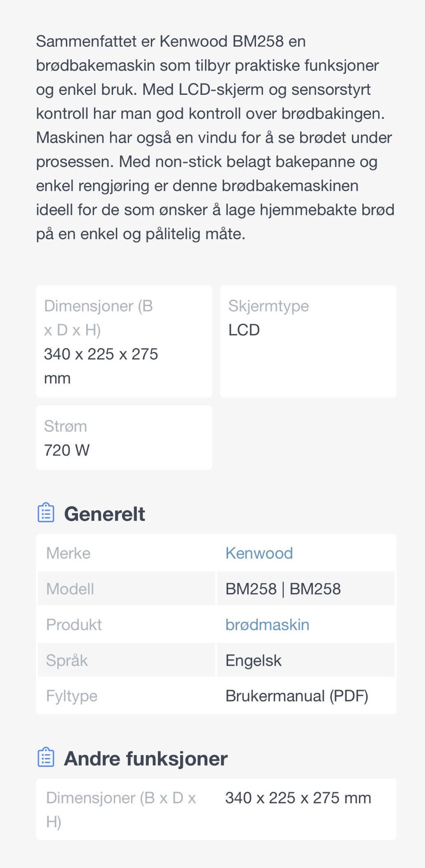Select the Engelsk language value
The image size is (425, 868).
click(253, 660)
